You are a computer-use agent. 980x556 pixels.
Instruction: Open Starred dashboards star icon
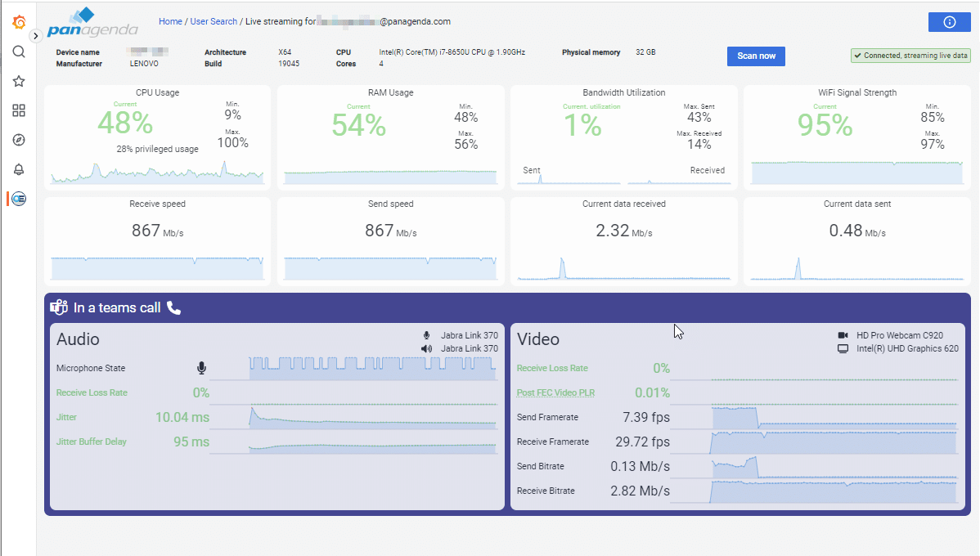click(19, 81)
